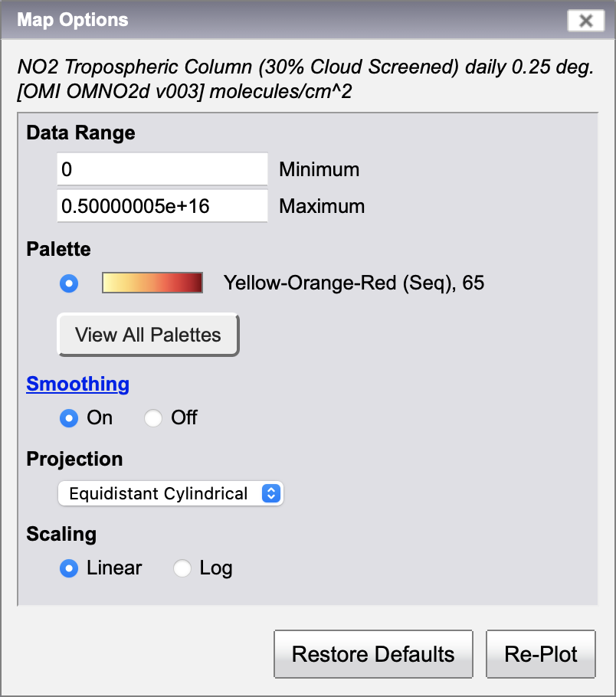
Task: Click the projection dropdown blue arrows
Action: click(271, 493)
